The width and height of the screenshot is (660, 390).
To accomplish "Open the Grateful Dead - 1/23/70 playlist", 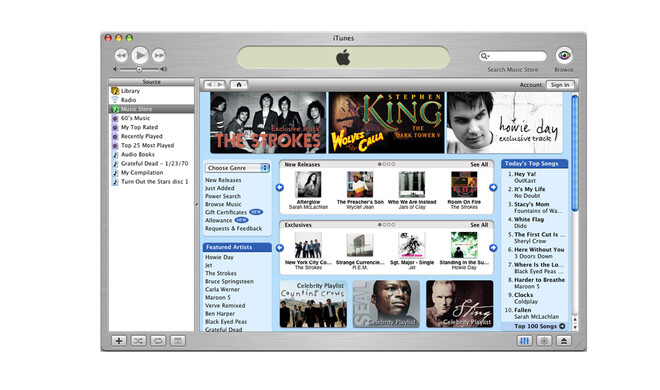I will click(152, 164).
